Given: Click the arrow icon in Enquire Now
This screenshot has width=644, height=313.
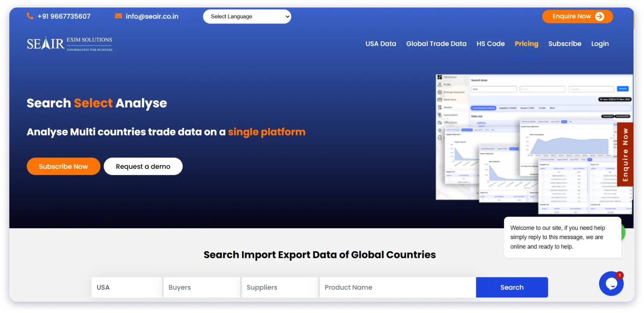Looking at the screenshot, I should pyautogui.click(x=599, y=16).
